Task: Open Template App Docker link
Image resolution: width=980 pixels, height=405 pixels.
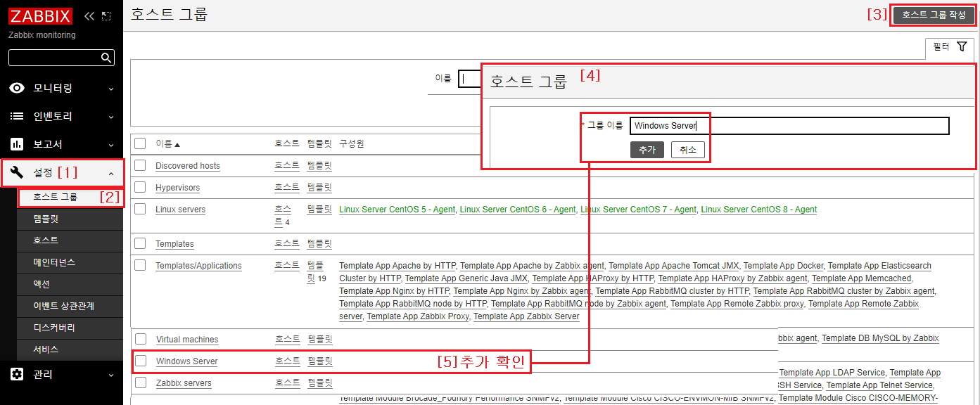Action: point(783,266)
